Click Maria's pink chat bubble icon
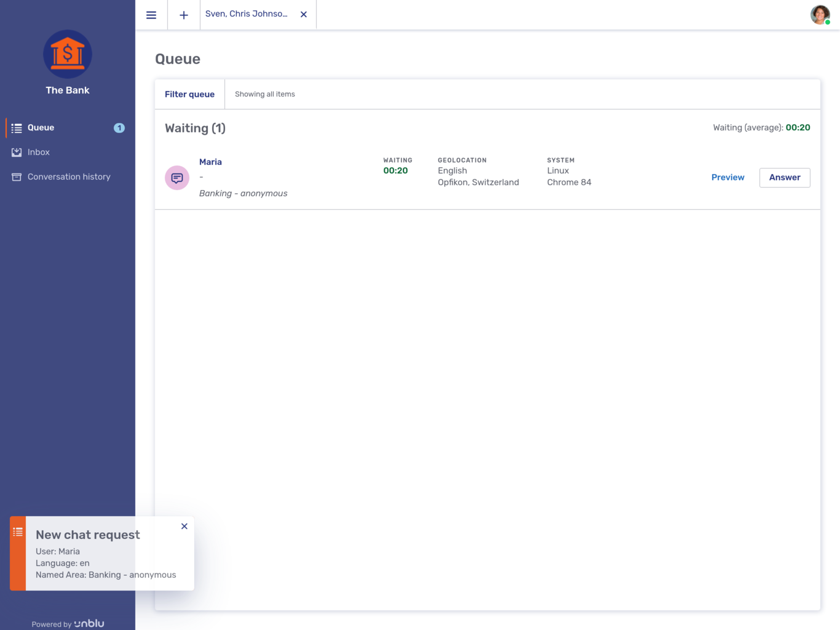840x630 pixels. 177,178
